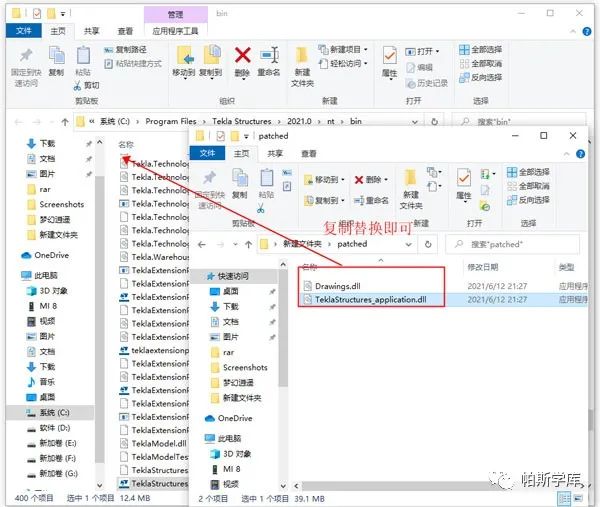Click Select all (全部选择) in bin window
Image resolution: width=600 pixels, height=507 pixels.
coord(481,50)
